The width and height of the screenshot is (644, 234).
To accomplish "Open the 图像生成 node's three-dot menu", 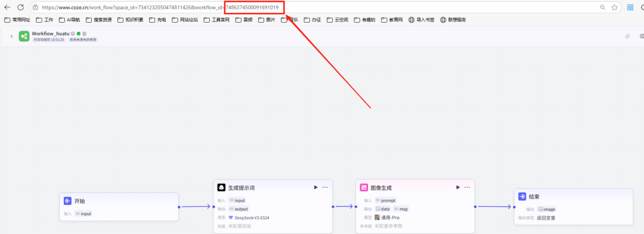I will (x=467, y=188).
